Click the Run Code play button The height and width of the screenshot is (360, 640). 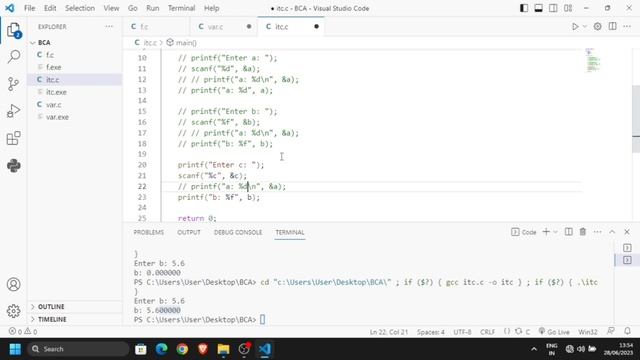[575, 27]
